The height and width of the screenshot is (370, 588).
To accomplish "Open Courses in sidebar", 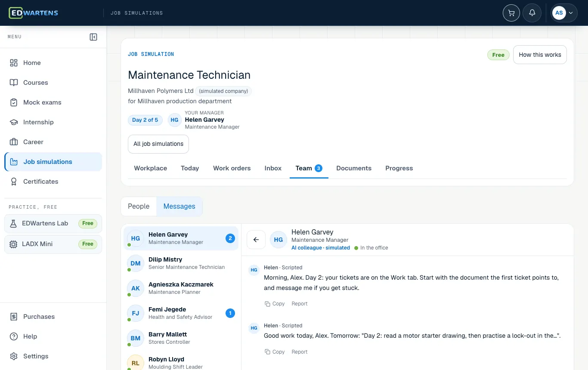I will pyautogui.click(x=53, y=83).
